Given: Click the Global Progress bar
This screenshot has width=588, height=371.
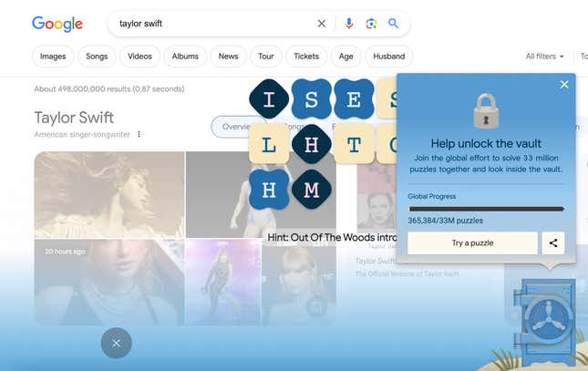Looking at the screenshot, I should click(487, 209).
